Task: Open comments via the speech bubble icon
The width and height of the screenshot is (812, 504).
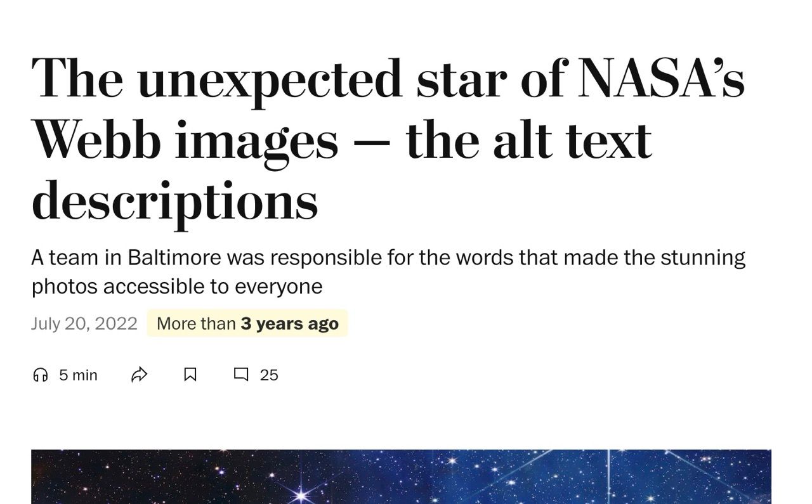Action: [x=240, y=375]
